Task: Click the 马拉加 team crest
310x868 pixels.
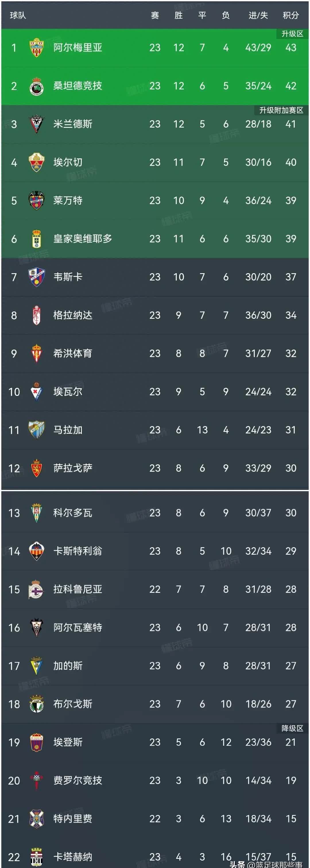Action: pos(36,430)
